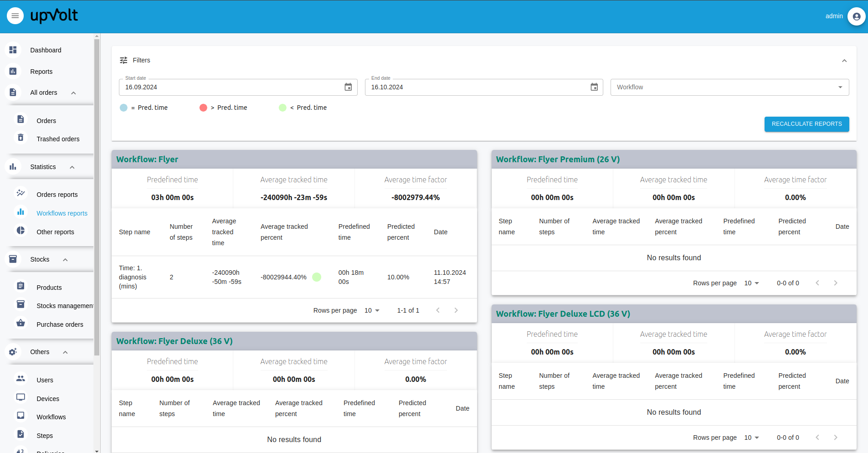The height and width of the screenshot is (453, 868).
Task: Open Rows per page dropdown in Flyer Premium
Action: click(x=751, y=283)
